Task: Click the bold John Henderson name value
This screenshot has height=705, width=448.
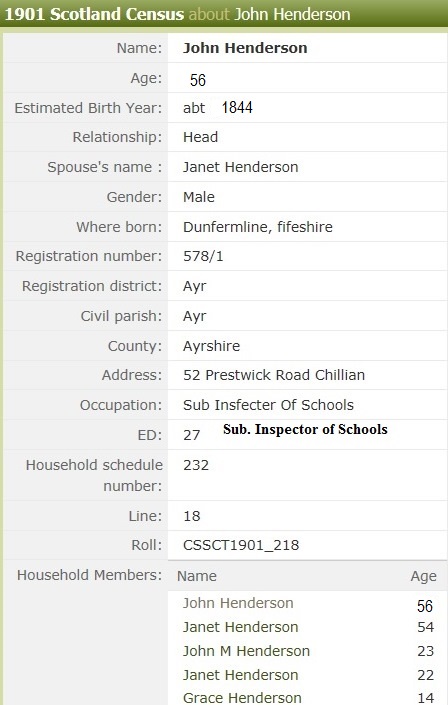Action: 245,48
